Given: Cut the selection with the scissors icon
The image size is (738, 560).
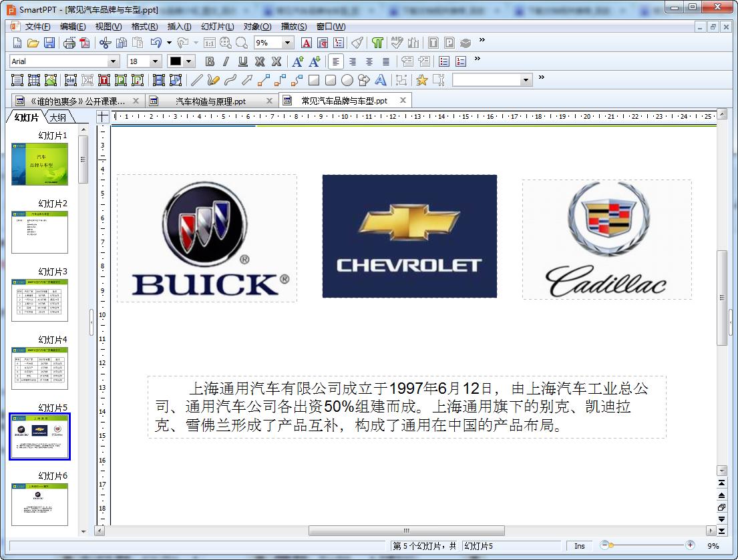Looking at the screenshot, I should tap(105, 43).
